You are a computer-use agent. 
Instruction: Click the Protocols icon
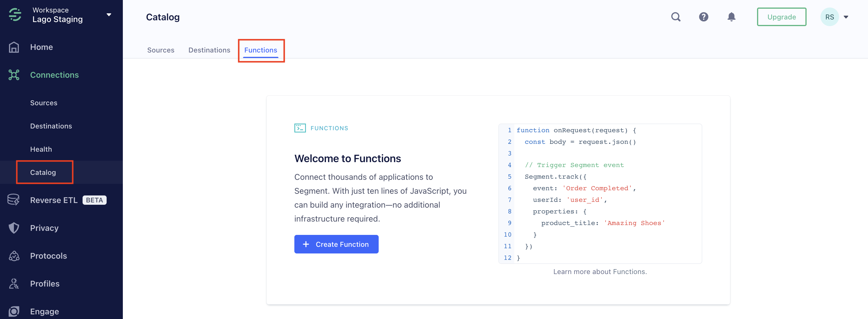tap(14, 256)
